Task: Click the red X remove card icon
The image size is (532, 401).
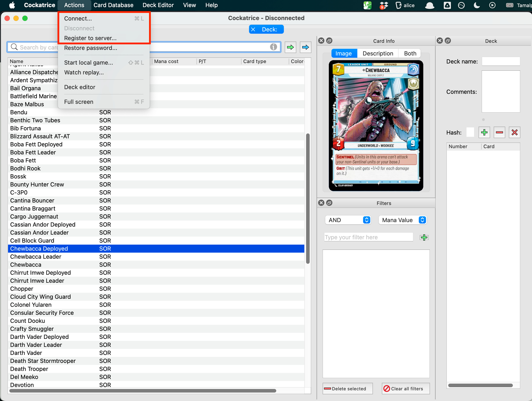Action: coord(514,132)
